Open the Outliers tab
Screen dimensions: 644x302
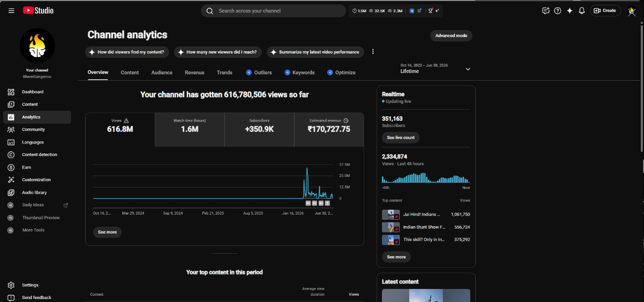pyautogui.click(x=259, y=72)
